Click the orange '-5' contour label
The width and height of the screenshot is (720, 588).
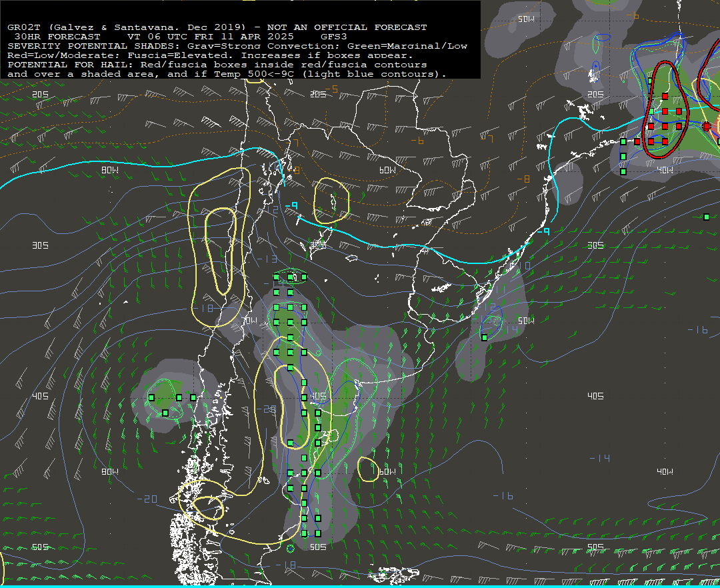[x=331, y=89]
